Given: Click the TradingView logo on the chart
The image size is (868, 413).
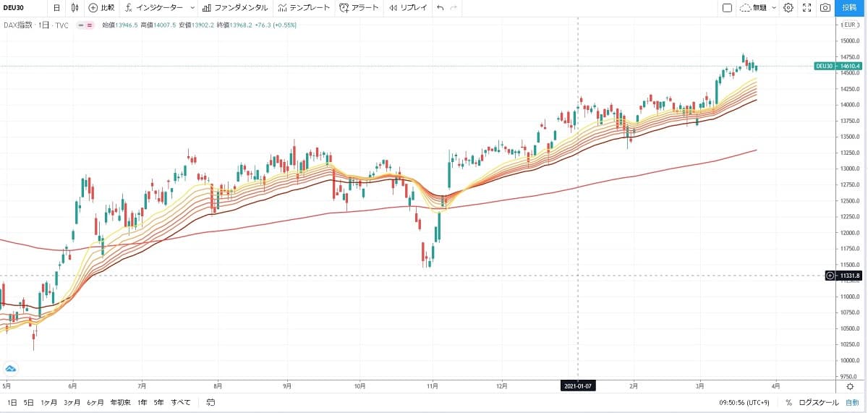Looking at the screenshot, I should coord(11,367).
